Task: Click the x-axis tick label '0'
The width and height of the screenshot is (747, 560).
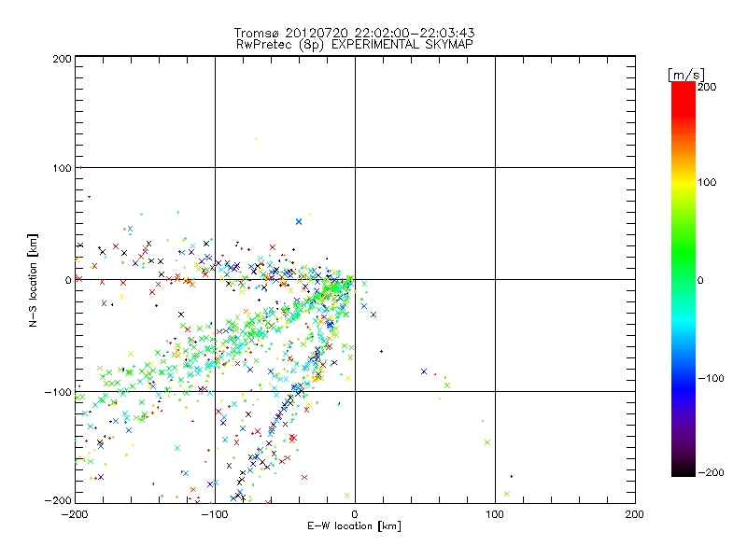Action: pyautogui.click(x=355, y=514)
